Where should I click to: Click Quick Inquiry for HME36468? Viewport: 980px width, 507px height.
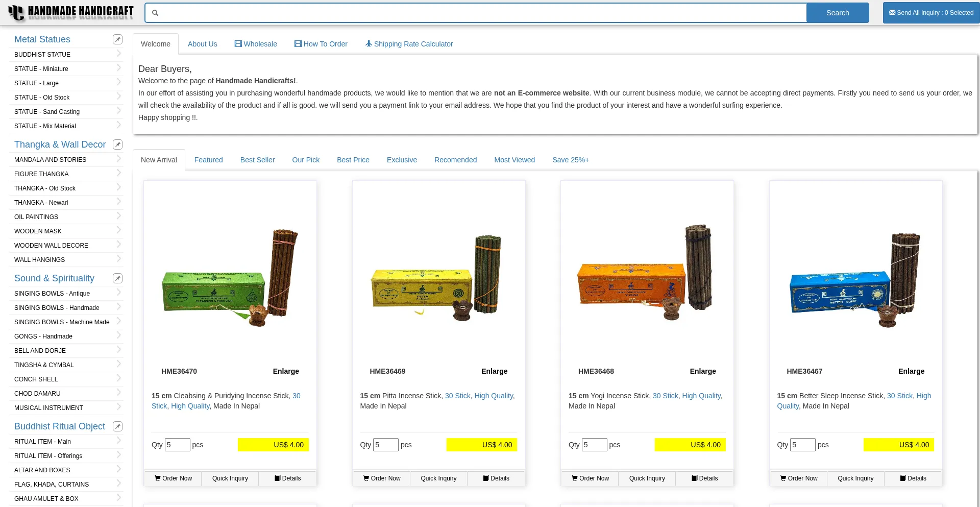pyautogui.click(x=647, y=478)
